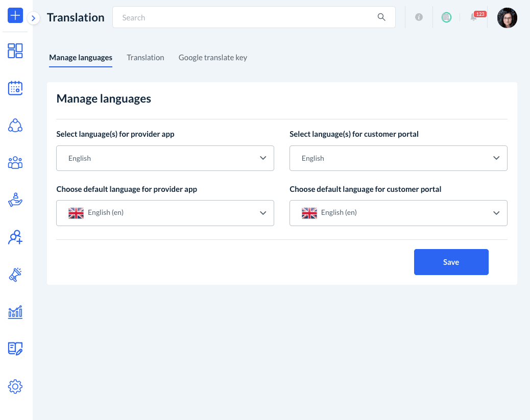This screenshot has width=530, height=420.
Task: Open provider app language(s) dropdown
Action: (x=165, y=158)
